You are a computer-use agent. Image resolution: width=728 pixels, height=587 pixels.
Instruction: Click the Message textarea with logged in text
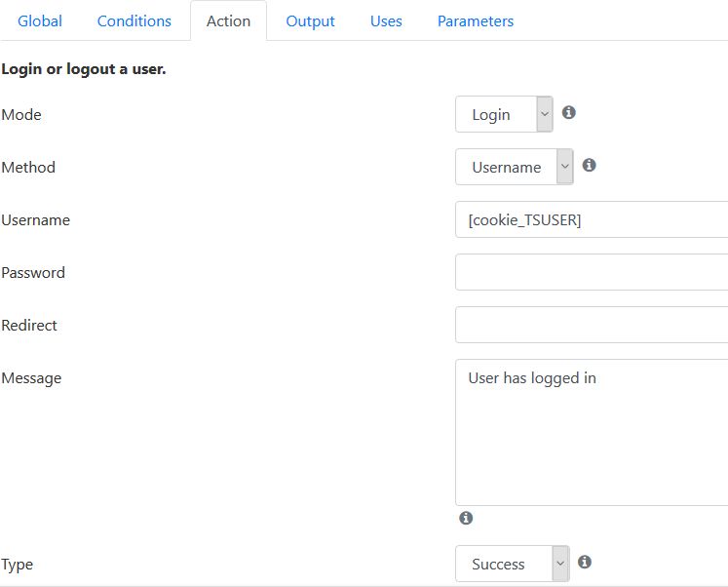point(592,432)
